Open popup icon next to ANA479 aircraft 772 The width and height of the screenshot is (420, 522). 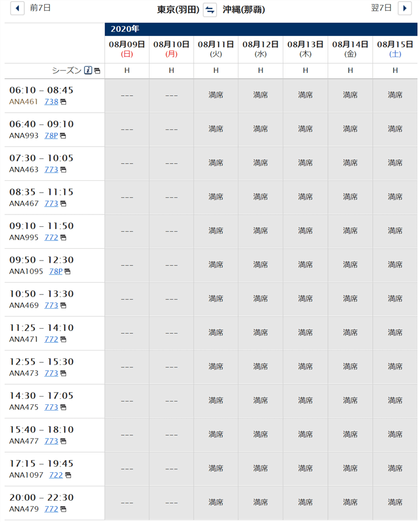click(63, 509)
